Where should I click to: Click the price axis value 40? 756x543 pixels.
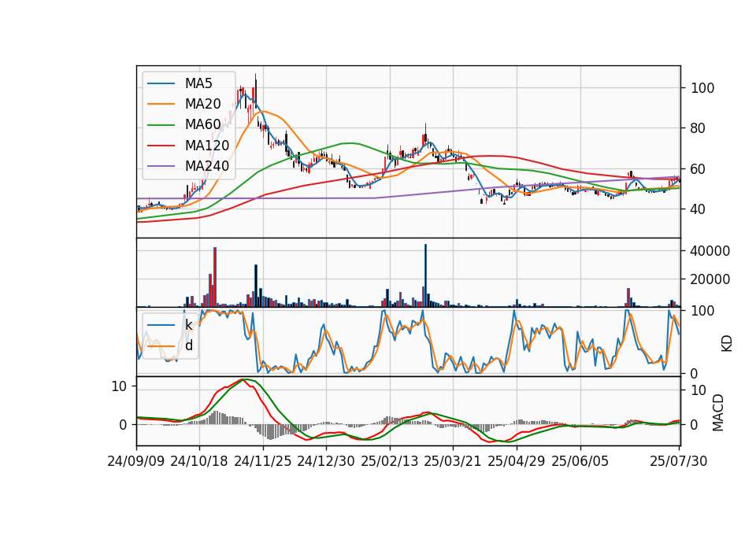point(699,209)
